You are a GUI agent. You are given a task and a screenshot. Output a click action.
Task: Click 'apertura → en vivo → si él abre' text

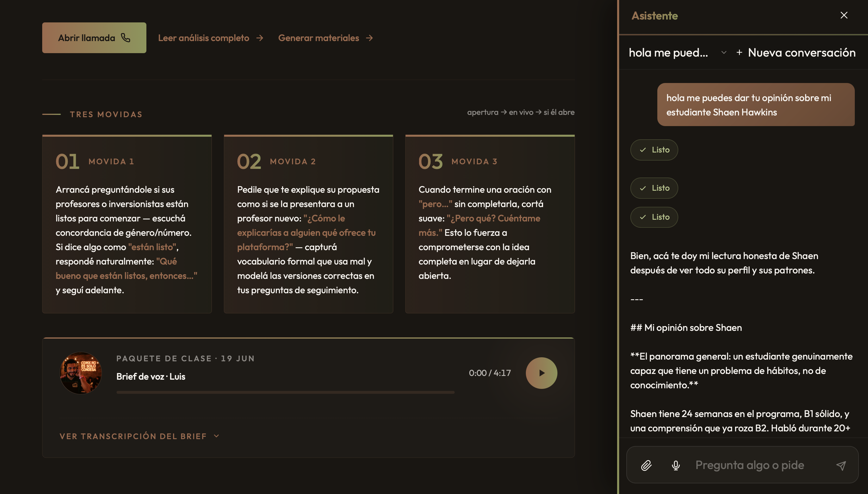(x=521, y=112)
